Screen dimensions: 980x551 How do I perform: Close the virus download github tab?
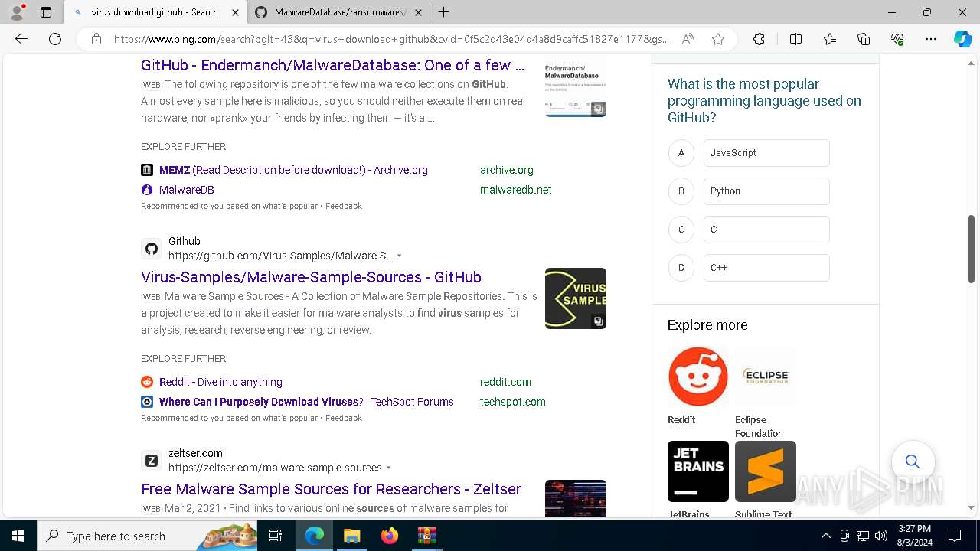click(x=235, y=12)
